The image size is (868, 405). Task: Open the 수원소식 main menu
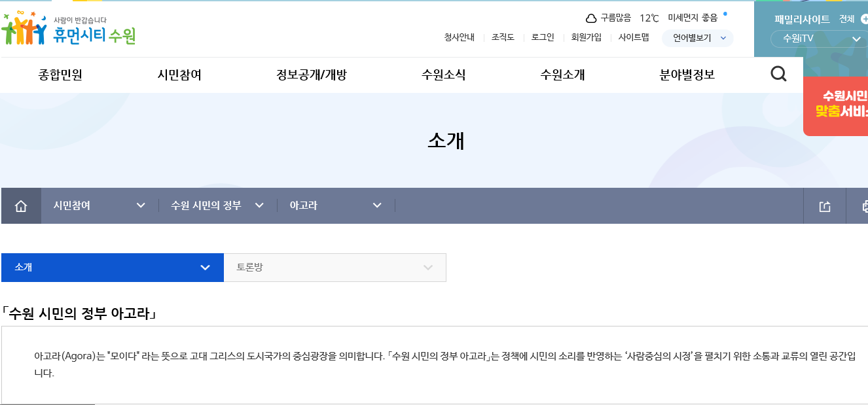pyautogui.click(x=443, y=75)
